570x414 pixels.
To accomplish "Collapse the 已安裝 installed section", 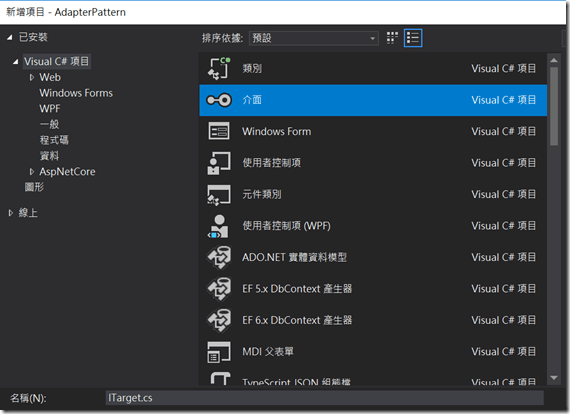I will [10, 37].
